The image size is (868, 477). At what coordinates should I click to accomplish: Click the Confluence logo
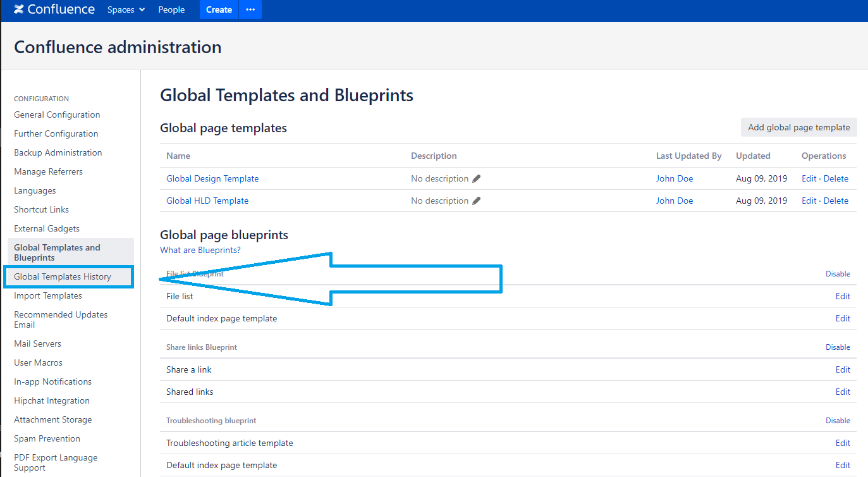pyautogui.click(x=54, y=9)
